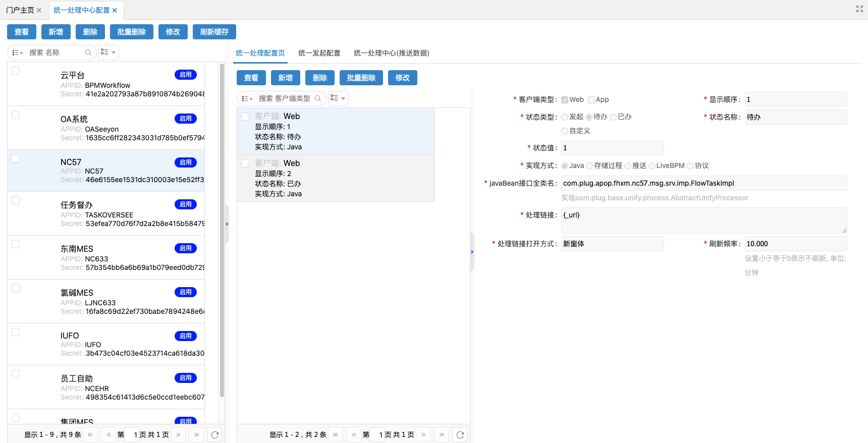Viewport: 868px width, 443px height.
Task: Click the 批量删除 button in the middle panel
Action: coord(361,78)
